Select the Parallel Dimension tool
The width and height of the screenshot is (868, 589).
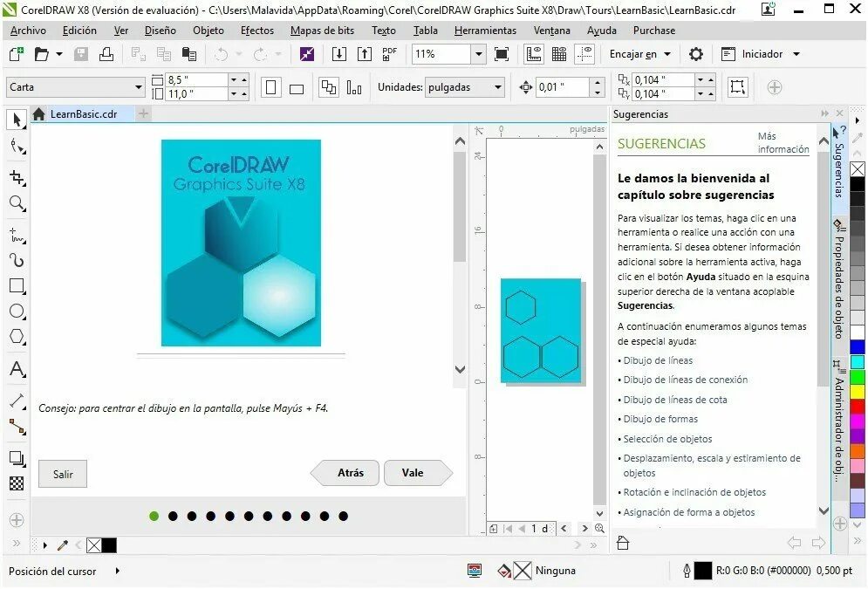(17, 401)
